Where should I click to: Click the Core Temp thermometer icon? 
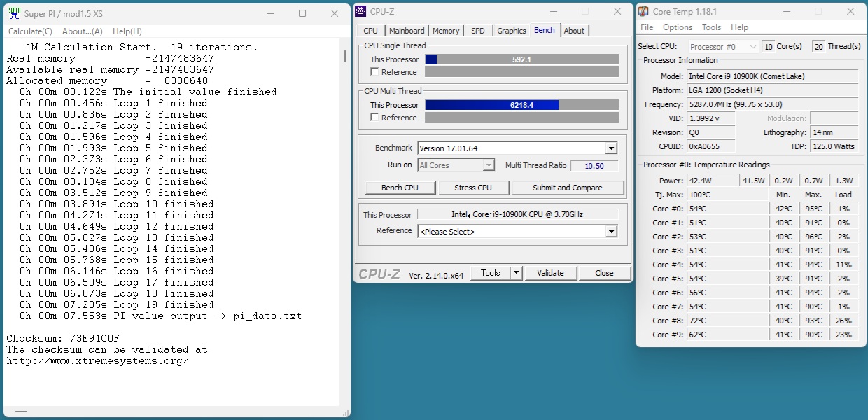pos(643,12)
